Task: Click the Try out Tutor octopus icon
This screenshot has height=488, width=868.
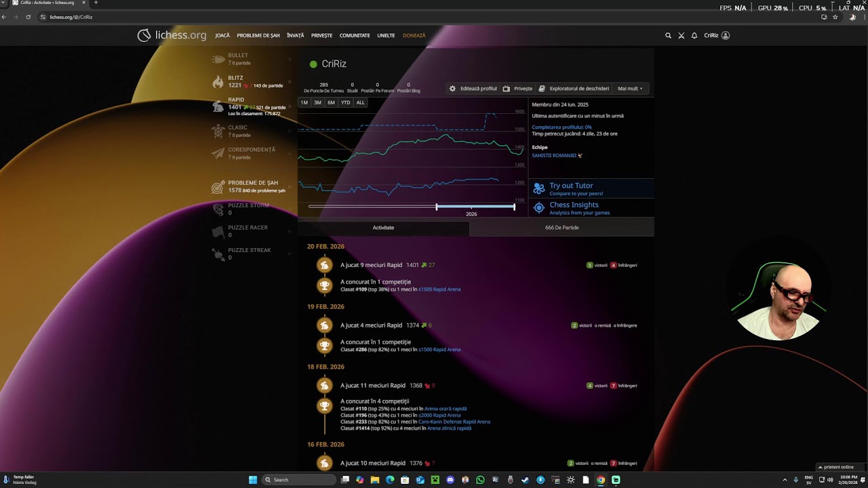Action: [x=539, y=188]
